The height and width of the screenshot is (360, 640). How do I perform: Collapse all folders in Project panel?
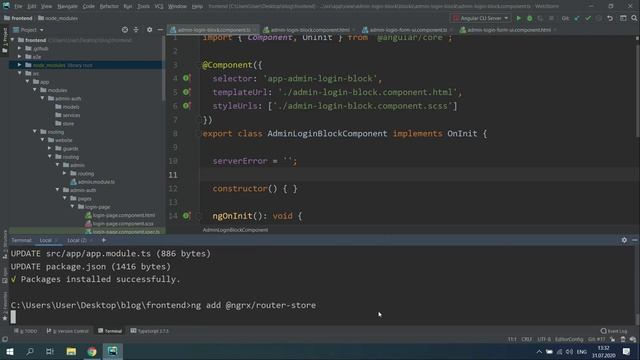pyautogui.click(x=136, y=30)
